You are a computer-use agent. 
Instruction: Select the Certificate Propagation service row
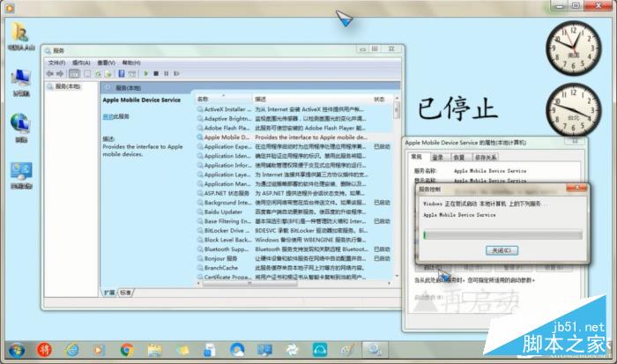coord(294,277)
